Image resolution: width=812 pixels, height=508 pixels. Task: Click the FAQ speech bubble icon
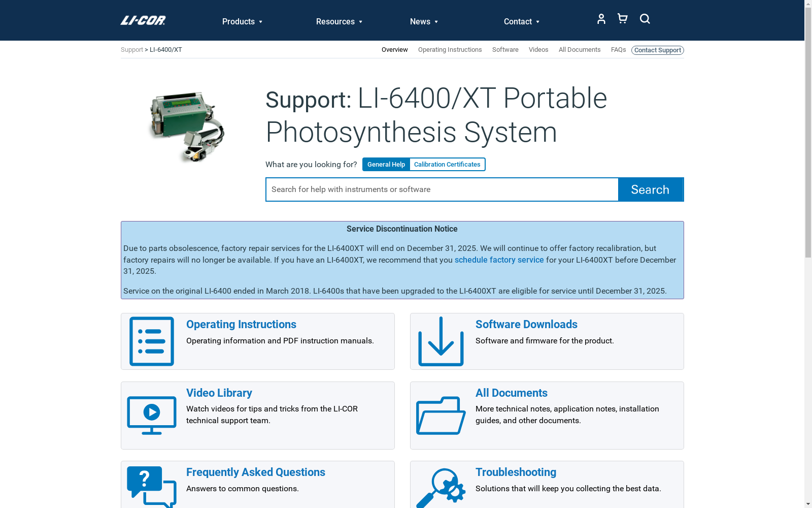[x=152, y=487]
